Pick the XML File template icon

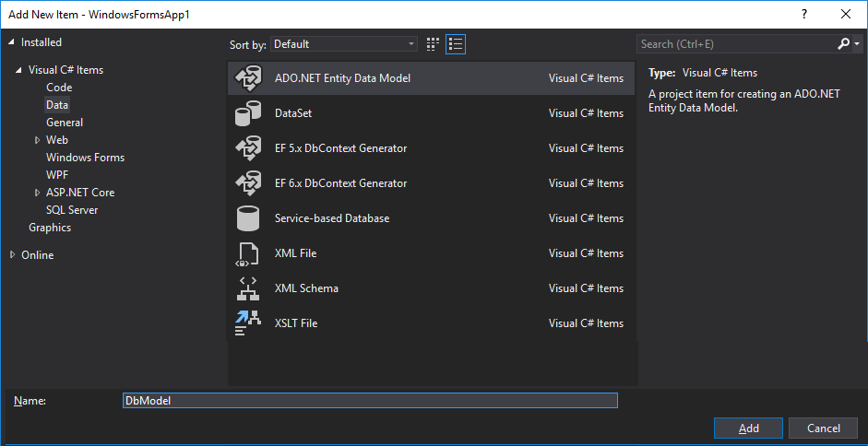pos(248,253)
